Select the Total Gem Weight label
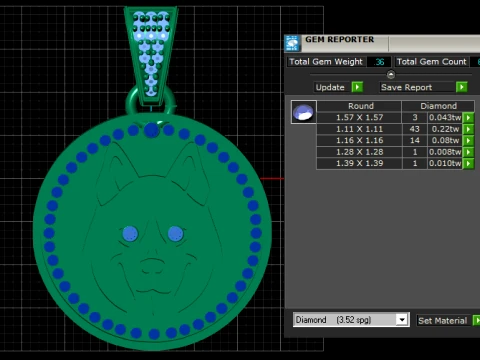The image size is (480, 360). pyautogui.click(x=326, y=62)
